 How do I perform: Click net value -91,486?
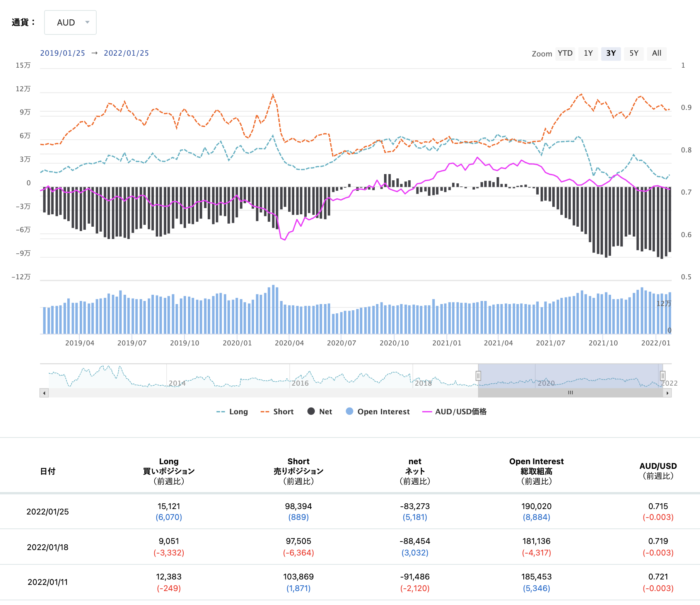point(415,577)
